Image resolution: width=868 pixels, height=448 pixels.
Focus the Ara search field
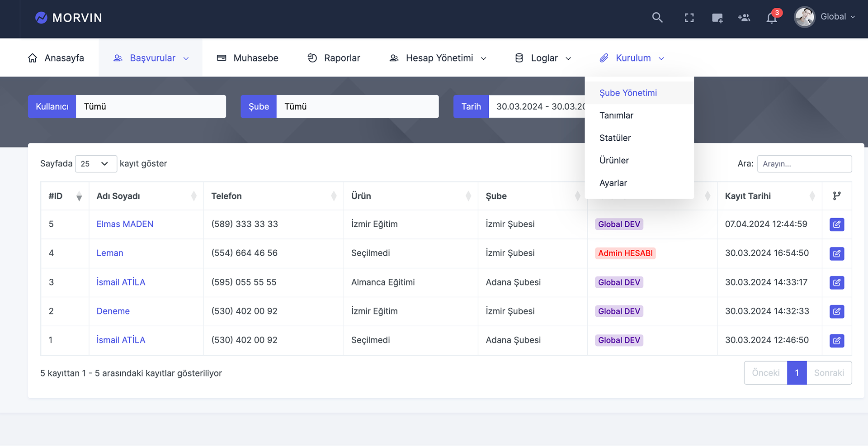pos(805,164)
